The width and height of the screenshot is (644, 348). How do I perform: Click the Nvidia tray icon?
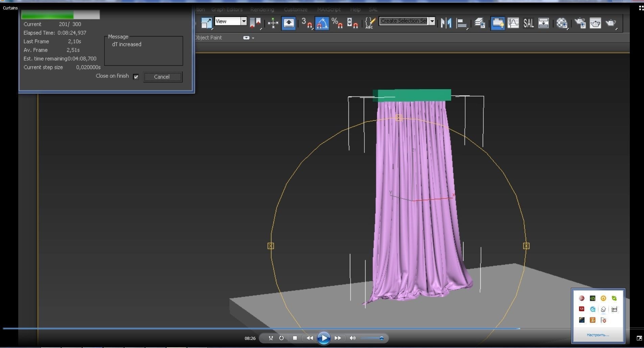(592, 298)
